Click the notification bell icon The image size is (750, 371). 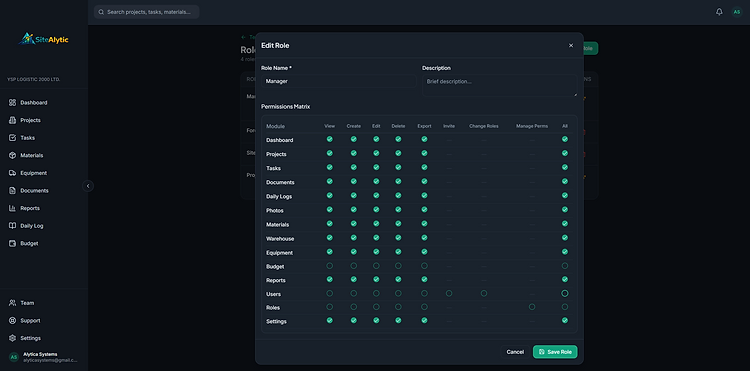(719, 12)
